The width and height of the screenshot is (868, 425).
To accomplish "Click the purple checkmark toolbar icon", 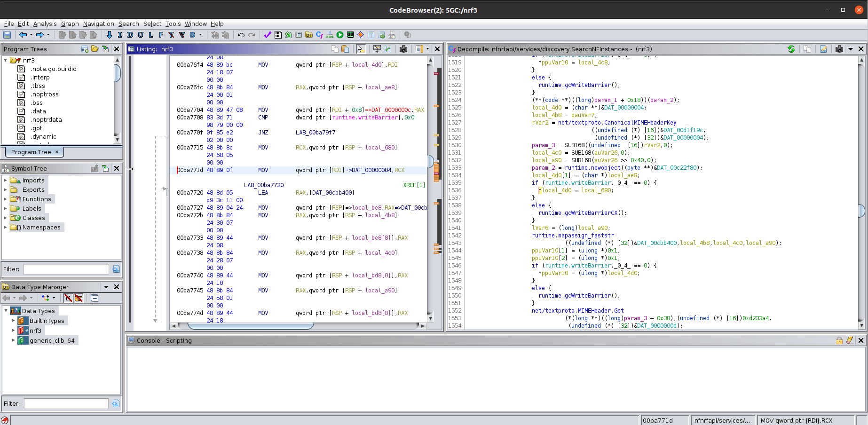I will pyautogui.click(x=268, y=35).
